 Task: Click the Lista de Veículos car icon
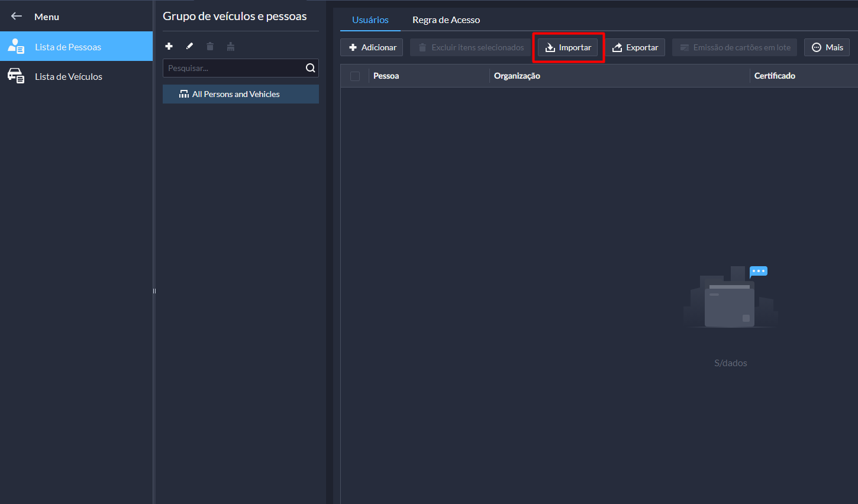tap(16, 76)
